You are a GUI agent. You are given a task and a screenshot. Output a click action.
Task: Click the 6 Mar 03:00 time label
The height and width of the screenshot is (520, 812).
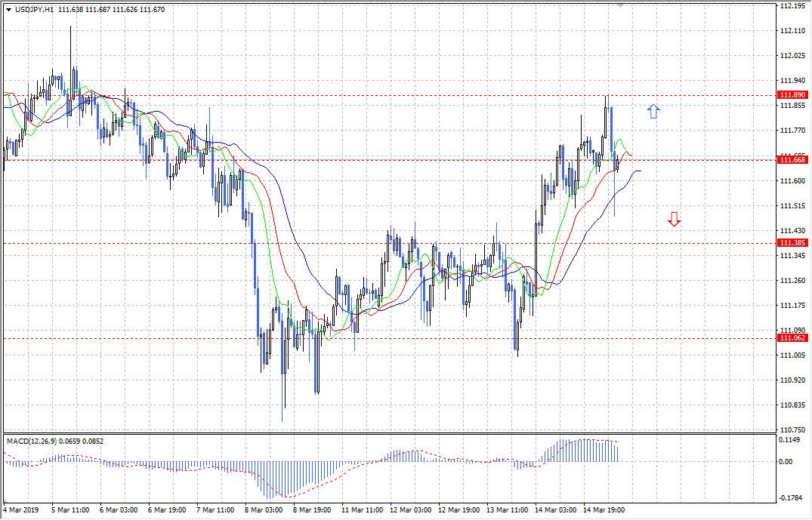[x=119, y=510]
